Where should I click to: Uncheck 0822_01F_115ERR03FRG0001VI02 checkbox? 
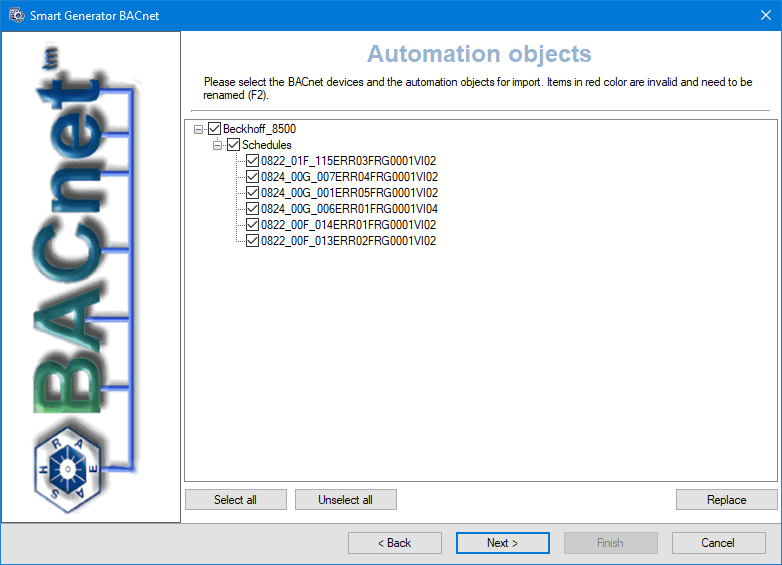[253, 161]
